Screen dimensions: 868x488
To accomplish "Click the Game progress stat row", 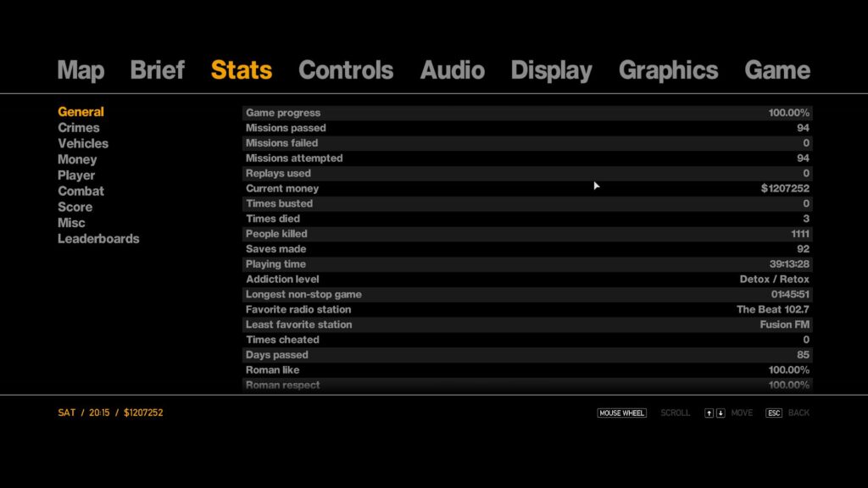I will [x=526, y=112].
